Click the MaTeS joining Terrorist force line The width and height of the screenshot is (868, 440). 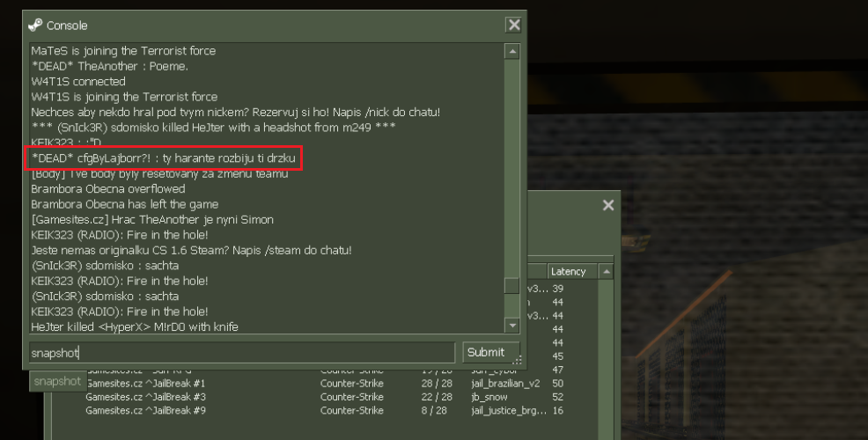point(123,51)
